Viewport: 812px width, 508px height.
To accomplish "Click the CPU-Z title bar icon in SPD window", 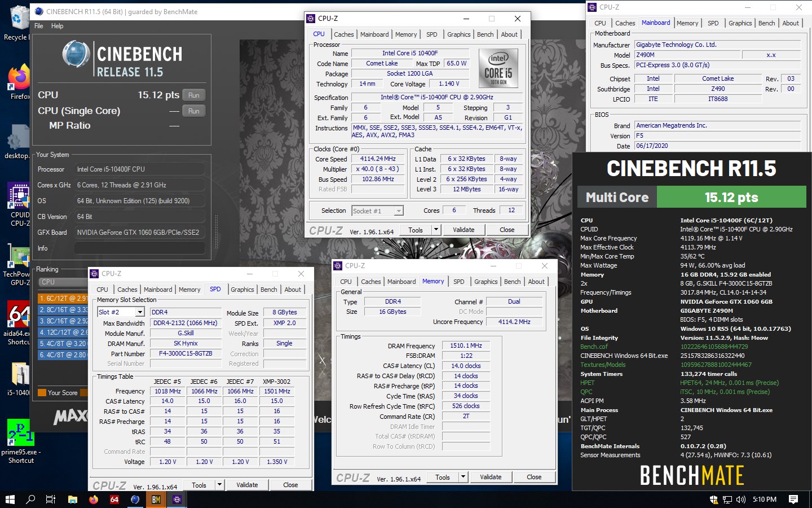I will [x=94, y=274].
